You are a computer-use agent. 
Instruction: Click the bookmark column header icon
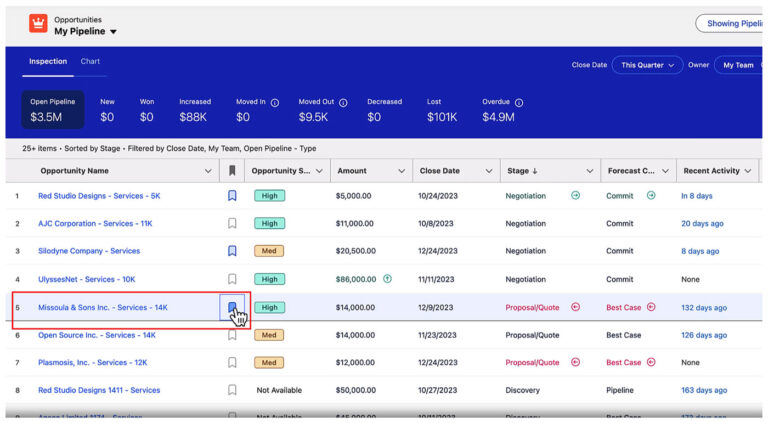click(232, 171)
